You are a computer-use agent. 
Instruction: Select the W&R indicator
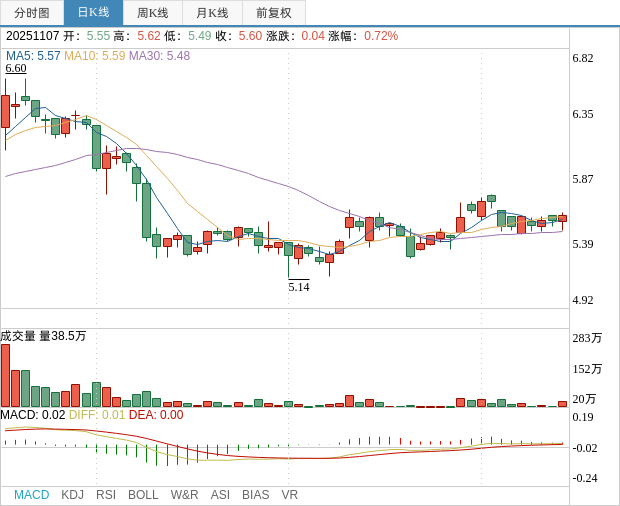click(184, 495)
